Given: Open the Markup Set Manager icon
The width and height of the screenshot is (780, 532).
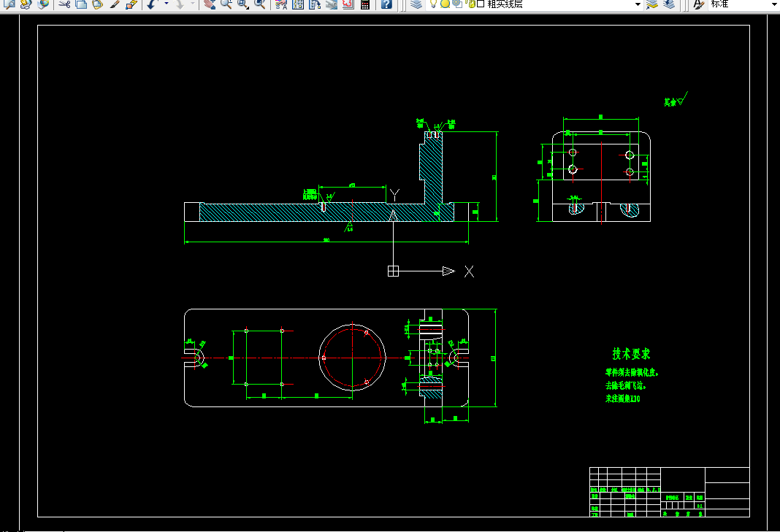Looking at the screenshot, I should [x=348, y=4].
